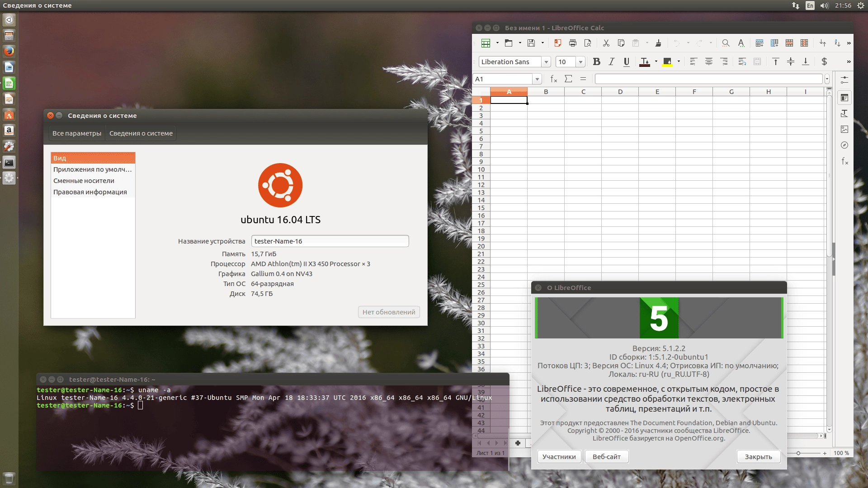Open Find & Replace magnifier in Calc
The width and height of the screenshot is (868, 488).
click(726, 43)
